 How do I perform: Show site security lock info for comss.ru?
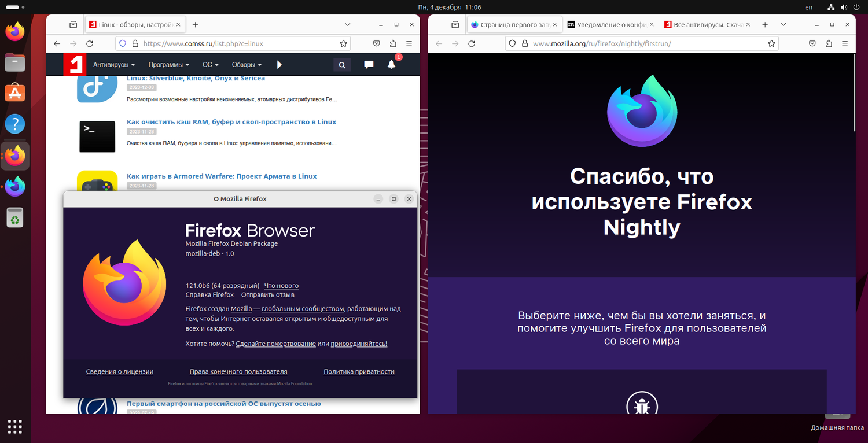[x=135, y=43]
